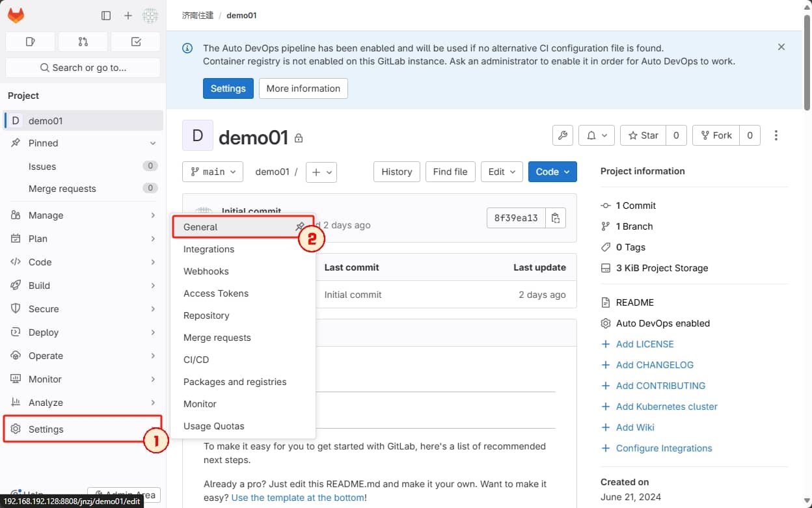Open the create new item plus icon

tap(128, 15)
